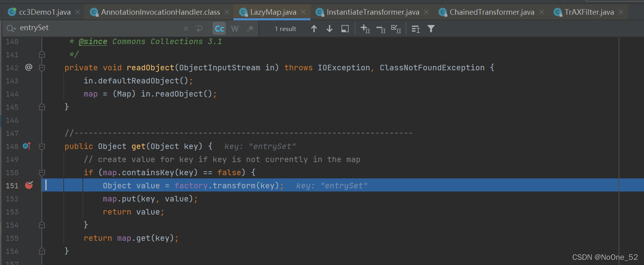This screenshot has height=265, width=644.
Task: Click 'return map.get(key);' line
Action: point(131,238)
